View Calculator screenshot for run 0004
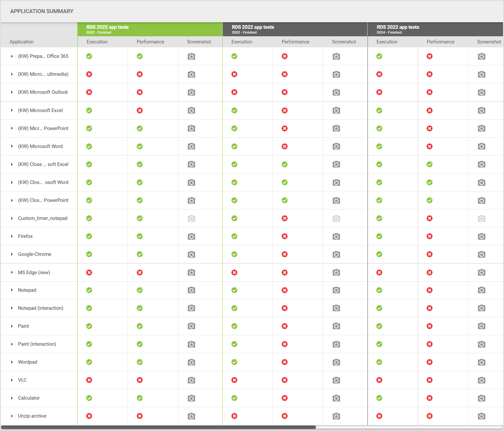The width and height of the screenshot is (504, 431). (x=481, y=398)
